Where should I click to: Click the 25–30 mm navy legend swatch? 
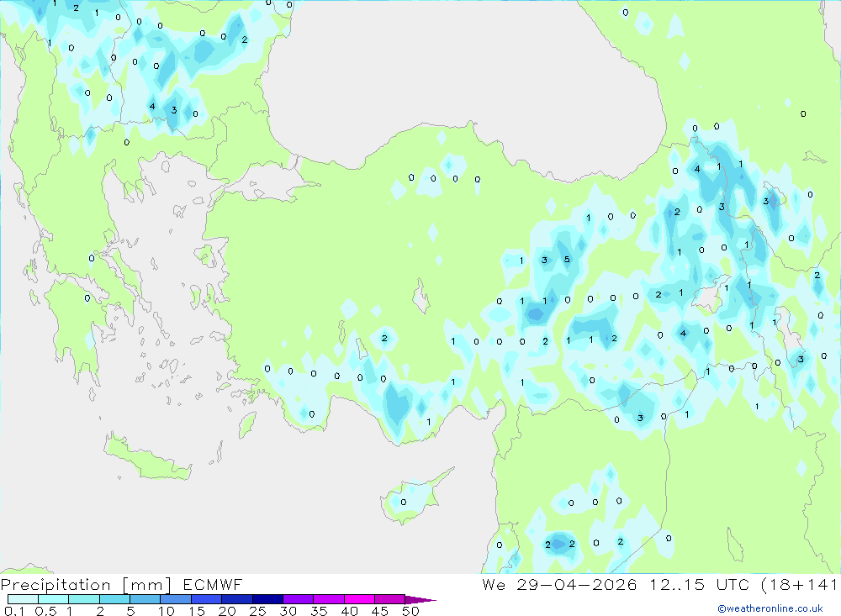[267, 599]
